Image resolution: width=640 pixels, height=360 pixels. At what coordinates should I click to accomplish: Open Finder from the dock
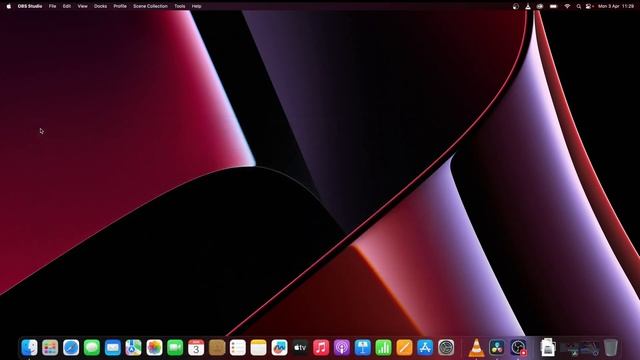[x=29, y=348]
